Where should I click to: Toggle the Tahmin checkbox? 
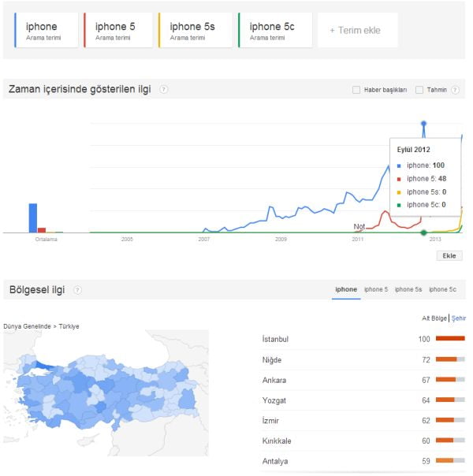[x=419, y=90]
